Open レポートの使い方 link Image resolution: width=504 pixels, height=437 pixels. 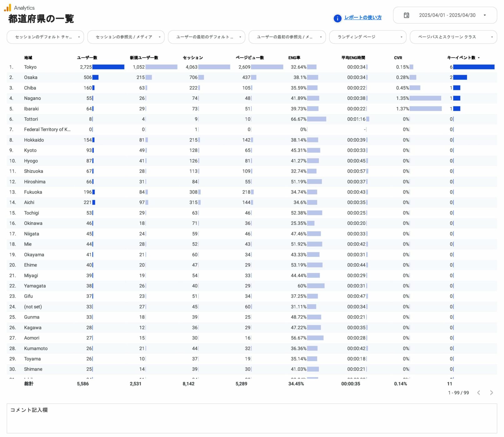point(363,18)
